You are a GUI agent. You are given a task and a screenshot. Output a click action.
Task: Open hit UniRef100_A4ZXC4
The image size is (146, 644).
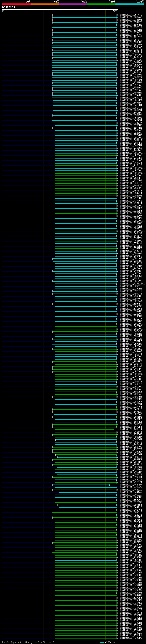click(x=131, y=268)
